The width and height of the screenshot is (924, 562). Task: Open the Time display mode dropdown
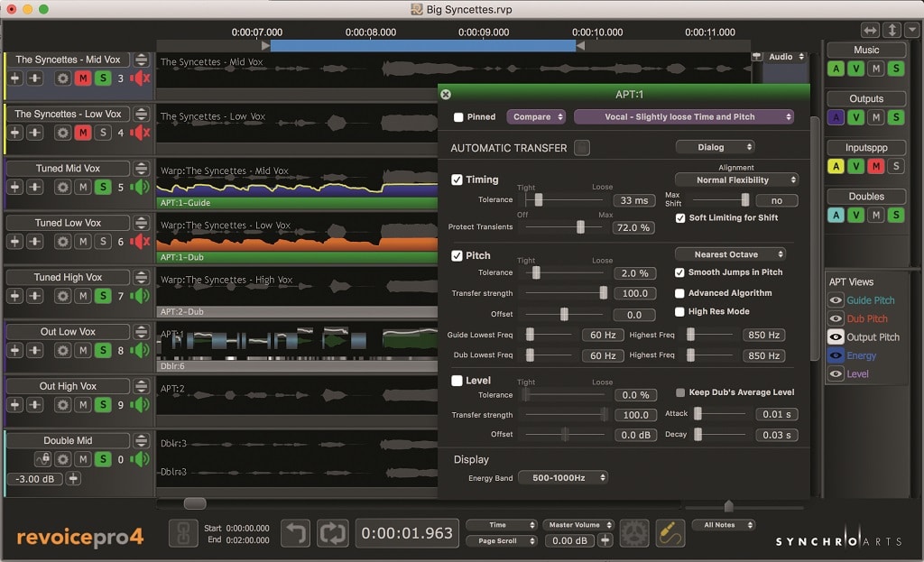tap(501, 524)
